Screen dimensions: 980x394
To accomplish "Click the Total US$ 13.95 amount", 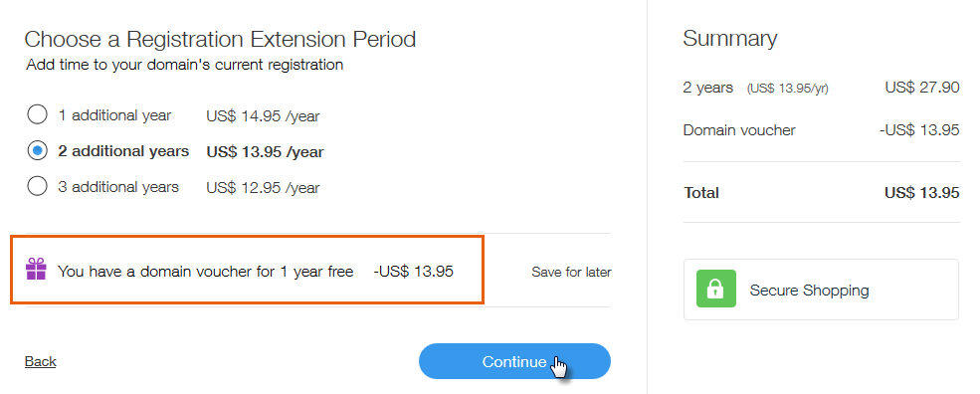I will click(x=922, y=193).
